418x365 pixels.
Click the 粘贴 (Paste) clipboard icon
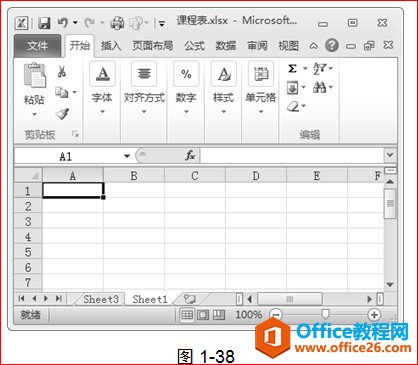point(35,75)
